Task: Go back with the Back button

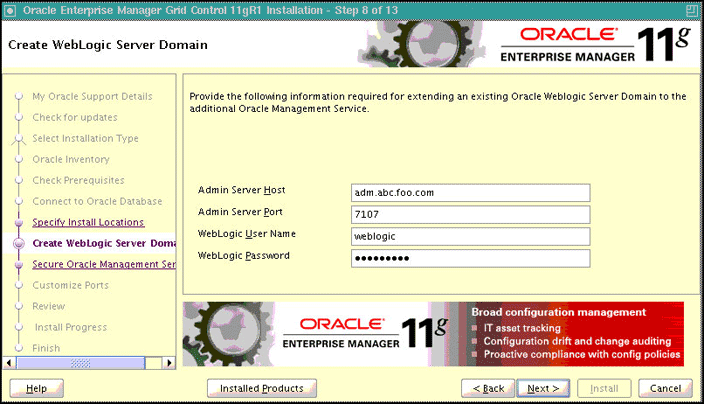Action: (x=488, y=388)
